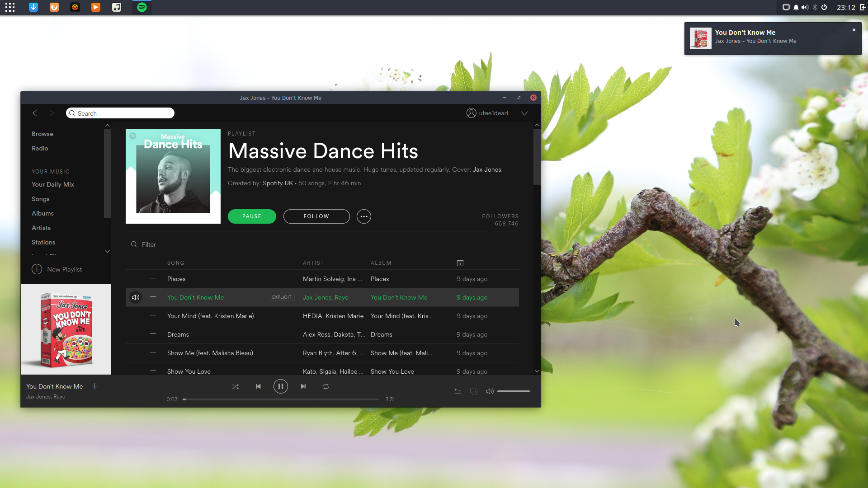Add Places to your music
868x488 pixels.
pyautogui.click(x=153, y=278)
